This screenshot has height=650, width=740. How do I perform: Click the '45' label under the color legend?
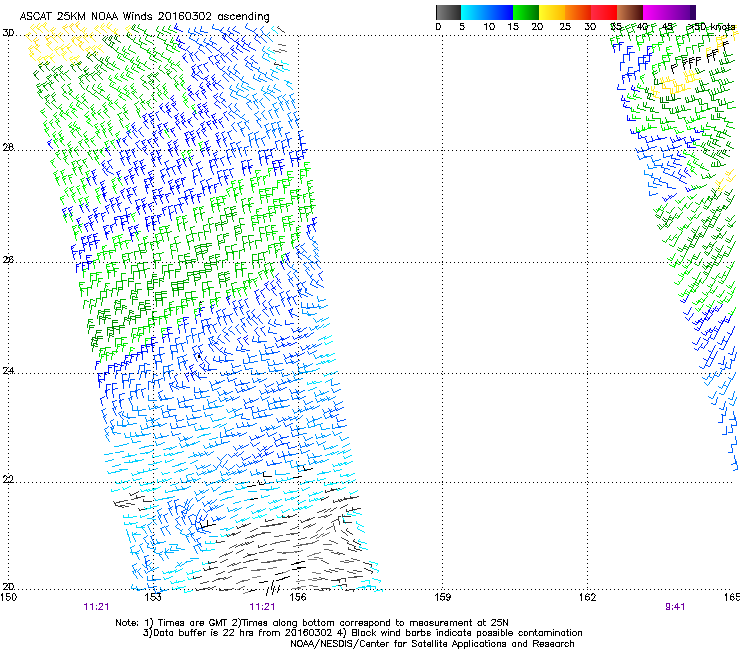click(x=667, y=27)
